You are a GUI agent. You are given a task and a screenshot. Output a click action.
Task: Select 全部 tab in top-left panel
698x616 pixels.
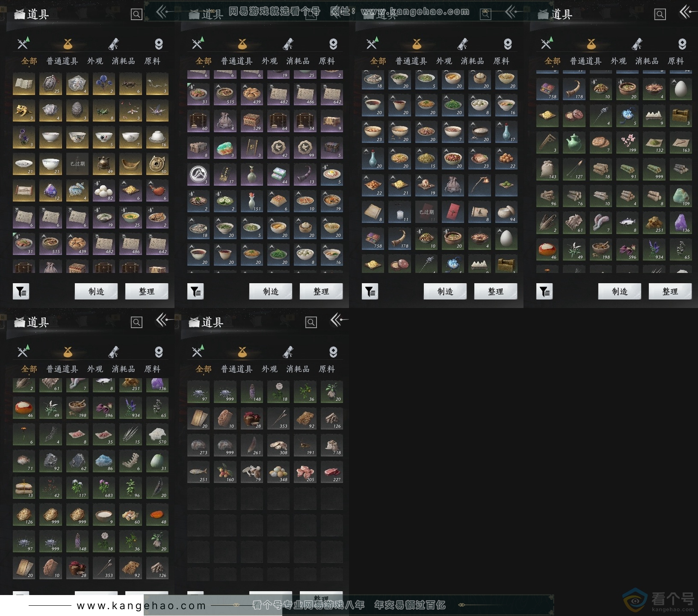coord(29,61)
